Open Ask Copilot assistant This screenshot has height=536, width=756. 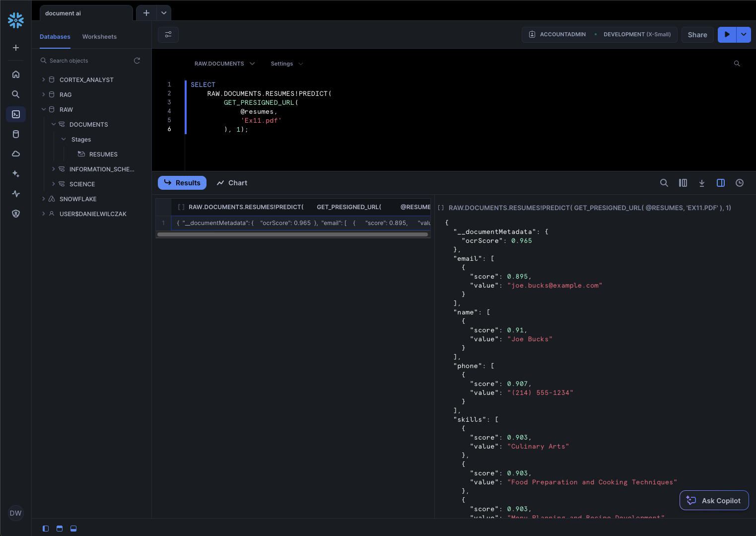coord(714,500)
